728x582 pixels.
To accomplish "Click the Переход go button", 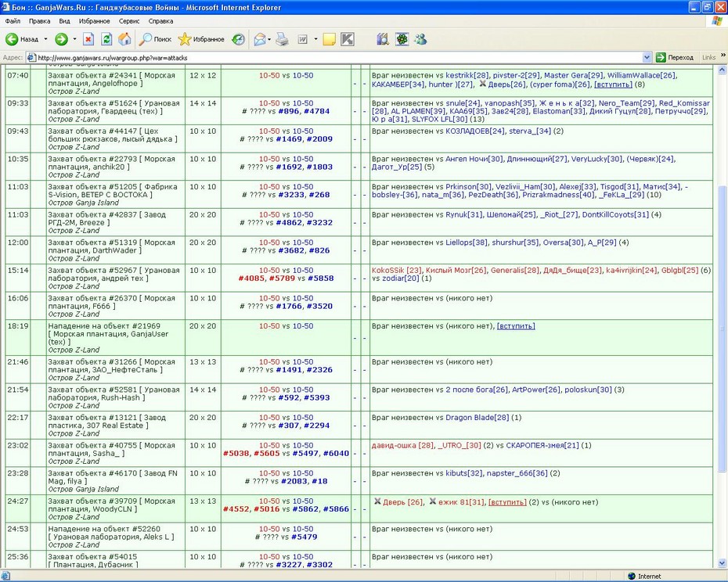I will tap(674, 58).
